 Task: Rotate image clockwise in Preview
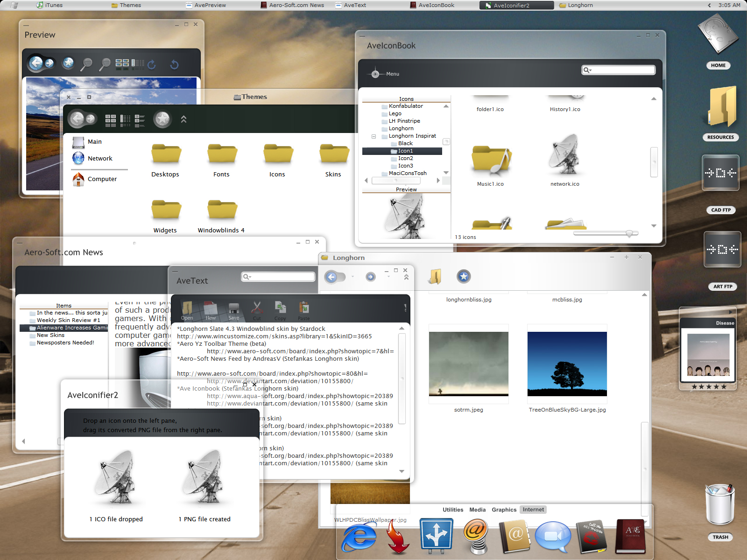(152, 64)
